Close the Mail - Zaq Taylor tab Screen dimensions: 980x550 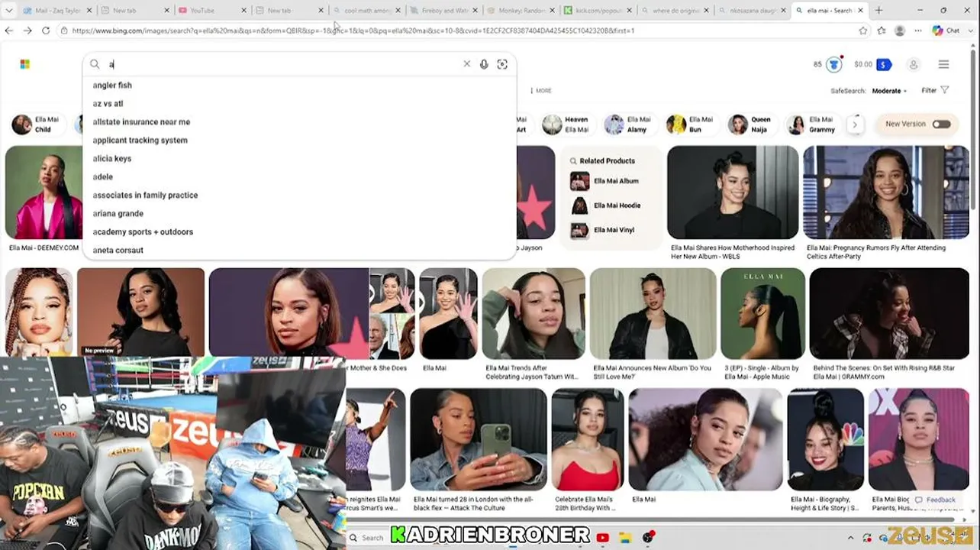coord(89,11)
